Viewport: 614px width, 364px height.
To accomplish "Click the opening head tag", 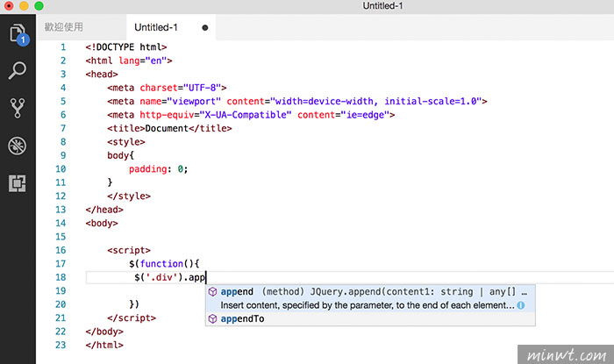I will (x=102, y=75).
